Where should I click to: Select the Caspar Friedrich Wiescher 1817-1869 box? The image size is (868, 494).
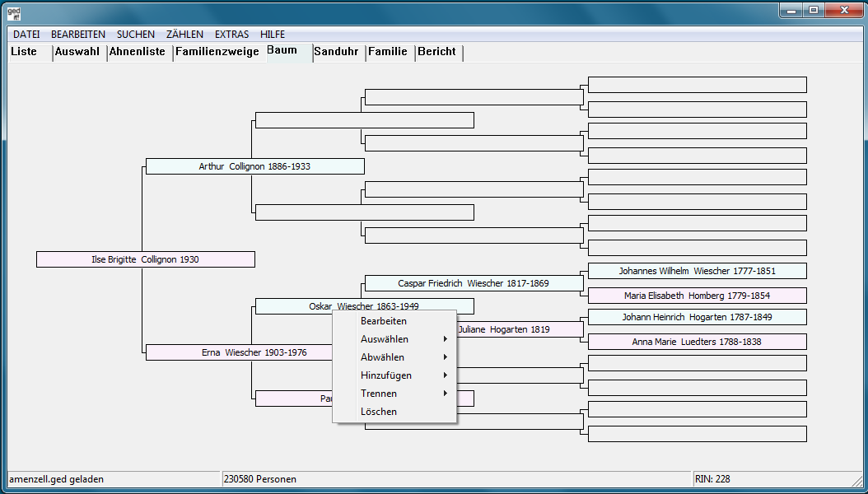tap(474, 283)
